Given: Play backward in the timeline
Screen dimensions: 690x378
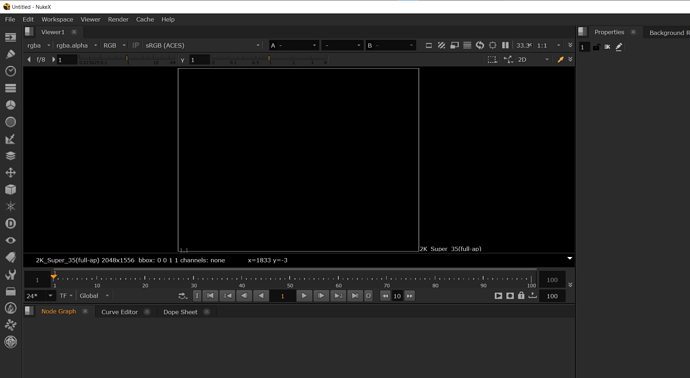Looking at the screenshot, I should pos(261,296).
